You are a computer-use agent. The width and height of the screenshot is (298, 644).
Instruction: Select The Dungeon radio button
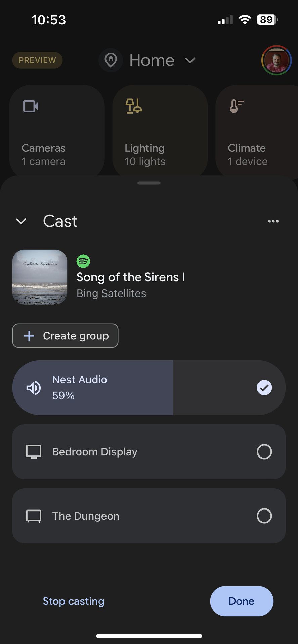tap(264, 516)
